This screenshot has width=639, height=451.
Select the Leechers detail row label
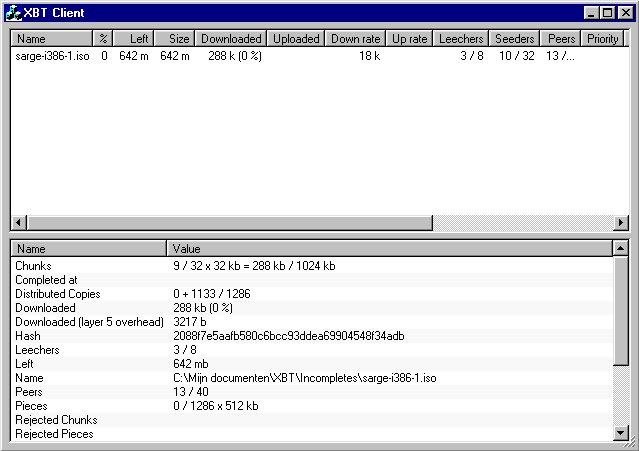pyautogui.click(x=37, y=350)
